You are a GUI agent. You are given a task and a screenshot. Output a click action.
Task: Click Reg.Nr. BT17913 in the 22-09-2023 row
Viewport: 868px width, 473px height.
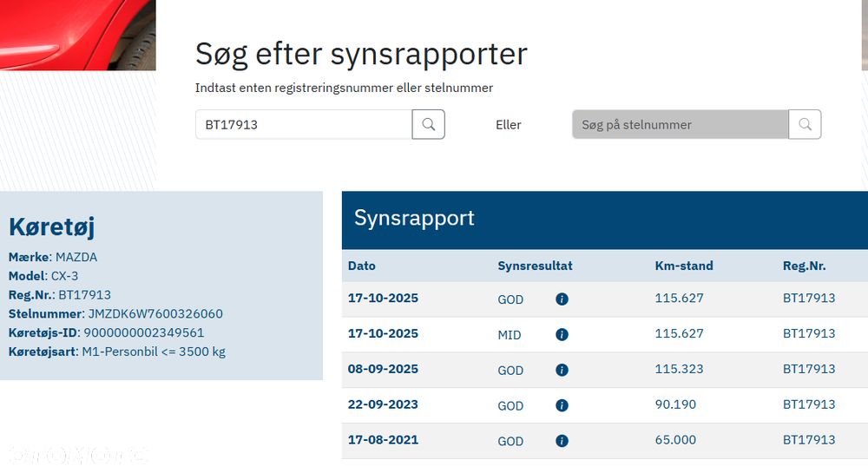click(809, 404)
